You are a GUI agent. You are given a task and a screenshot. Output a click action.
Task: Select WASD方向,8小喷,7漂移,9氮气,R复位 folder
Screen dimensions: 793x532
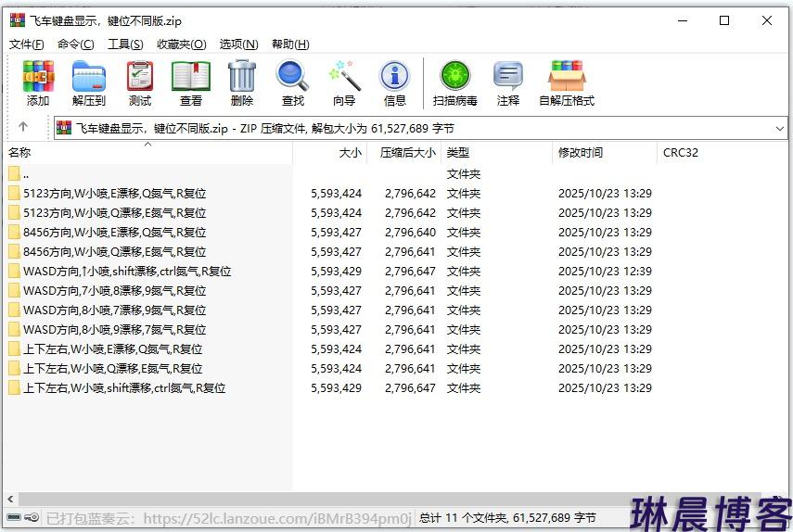(114, 310)
